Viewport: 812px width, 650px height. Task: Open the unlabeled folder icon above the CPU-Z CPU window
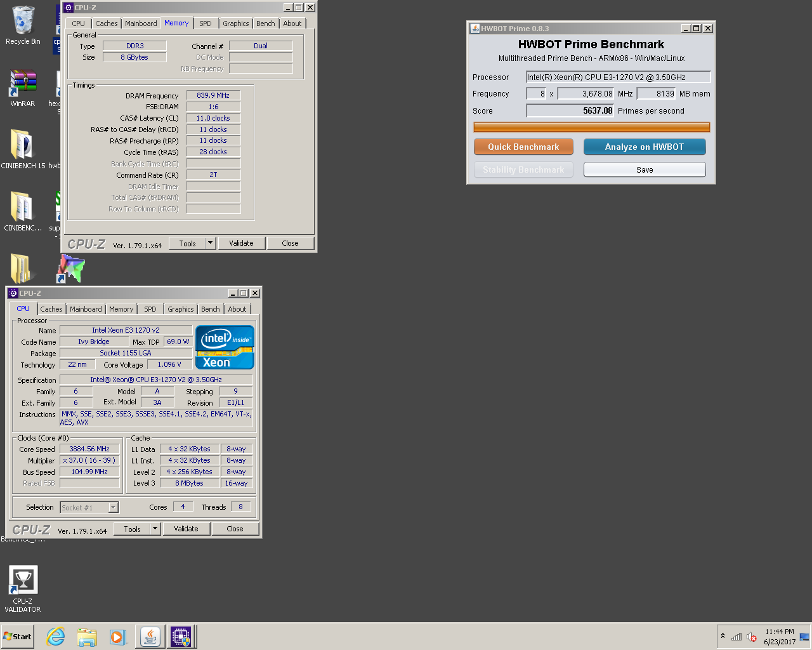point(21,269)
